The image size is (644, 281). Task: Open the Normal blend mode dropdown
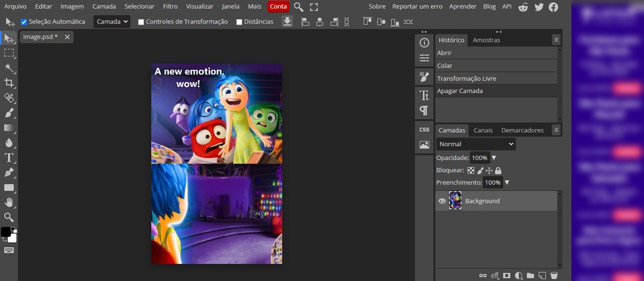(476, 144)
